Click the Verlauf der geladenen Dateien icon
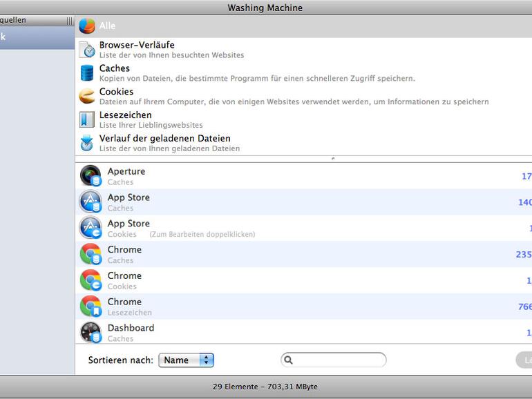The width and height of the screenshot is (532, 399). 87,143
